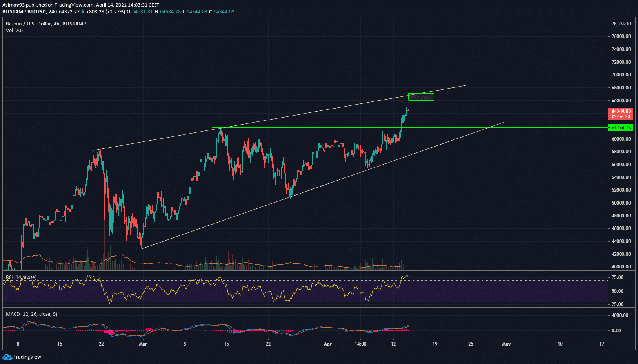638x364 pixels.
Task: Click the Mar date label on time axis
Action: 143,344
